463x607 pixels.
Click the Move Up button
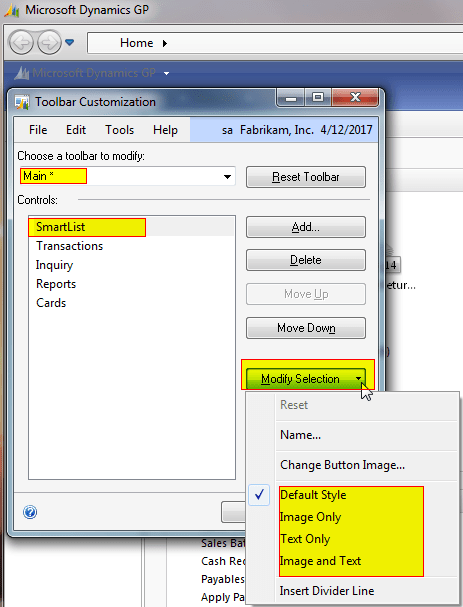306,294
